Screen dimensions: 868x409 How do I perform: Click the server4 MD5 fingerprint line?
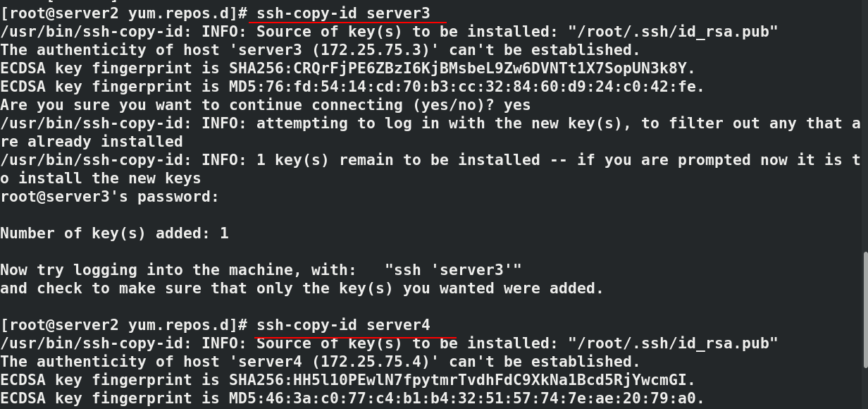tap(352, 398)
